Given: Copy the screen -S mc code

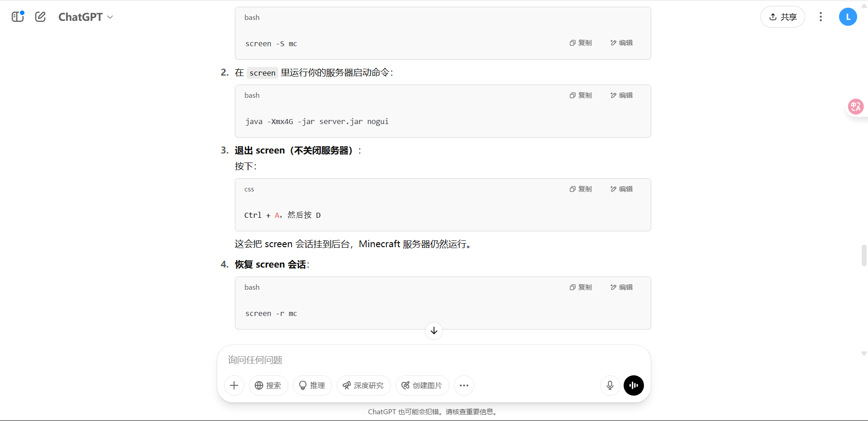Looking at the screenshot, I should pyautogui.click(x=581, y=43).
